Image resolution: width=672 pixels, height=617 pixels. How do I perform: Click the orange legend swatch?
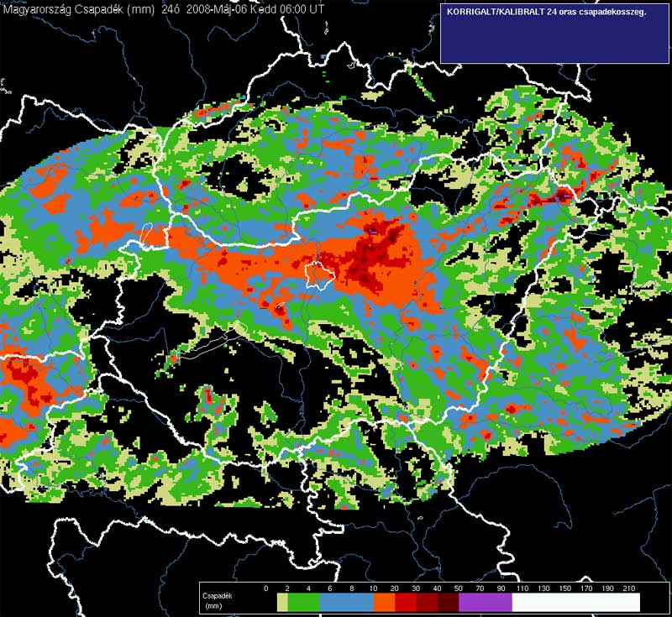coord(384,603)
